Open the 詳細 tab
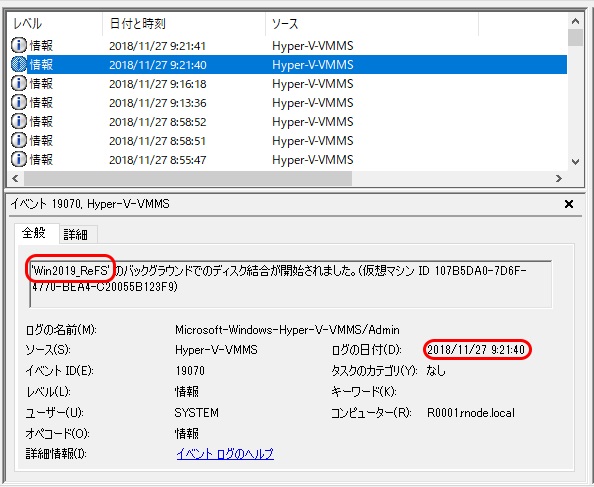Screen dimensions: 594x487 pos(78,234)
